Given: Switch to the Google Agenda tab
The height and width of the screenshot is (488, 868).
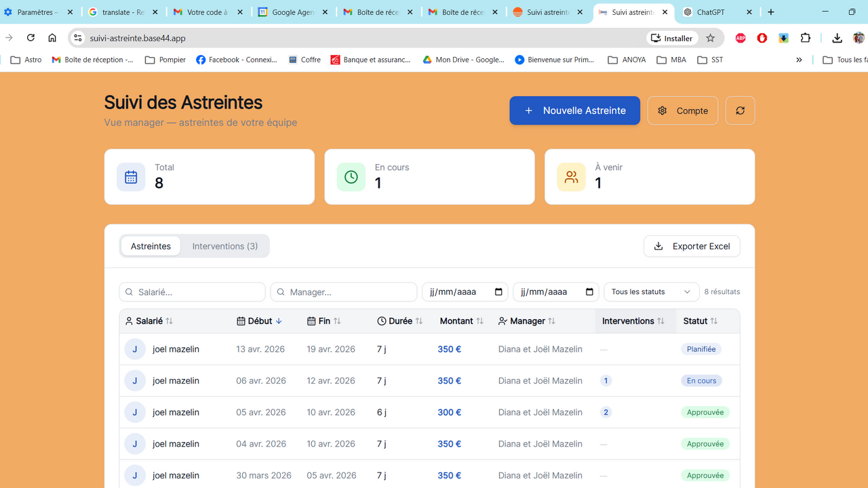Looking at the screenshot, I should pyautogui.click(x=294, y=12).
